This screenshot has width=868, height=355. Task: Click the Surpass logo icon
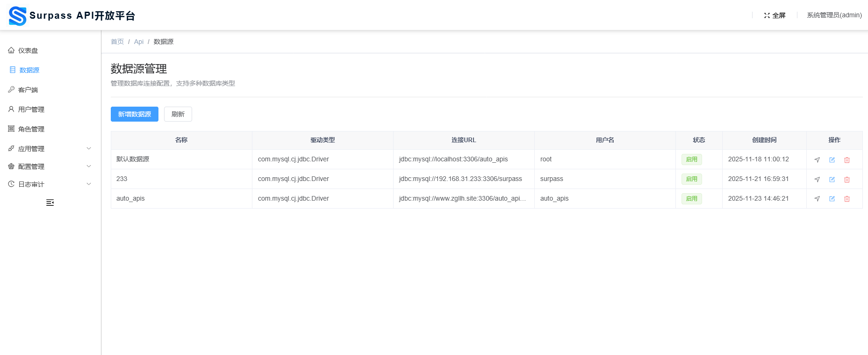18,16
